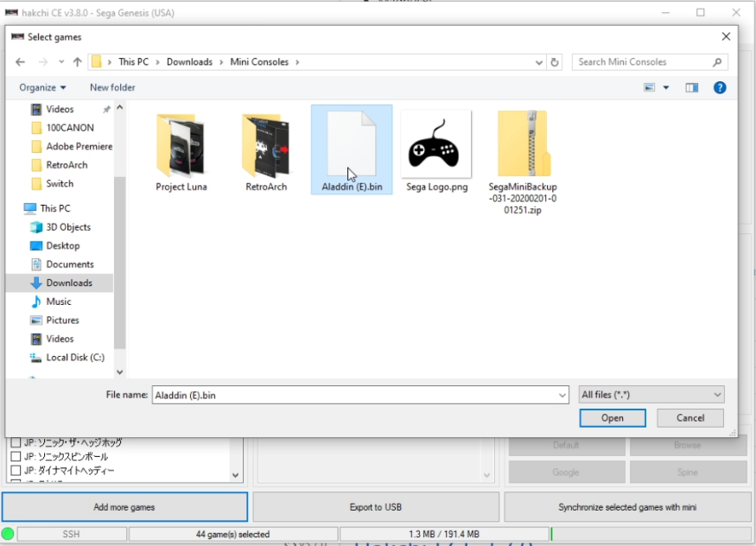Go back using the back arrow
This screenshot has height=546, width=756.
[x=20, y=62]
